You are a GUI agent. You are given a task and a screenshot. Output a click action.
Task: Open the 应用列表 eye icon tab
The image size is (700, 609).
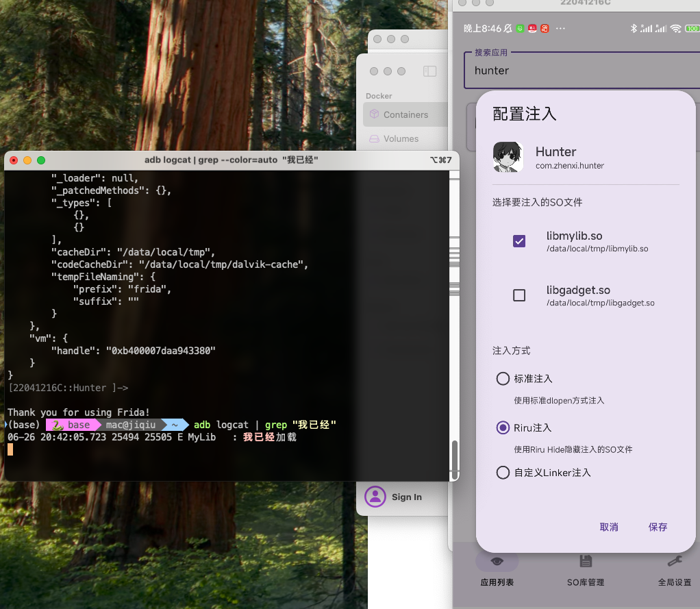coord(497,562)
